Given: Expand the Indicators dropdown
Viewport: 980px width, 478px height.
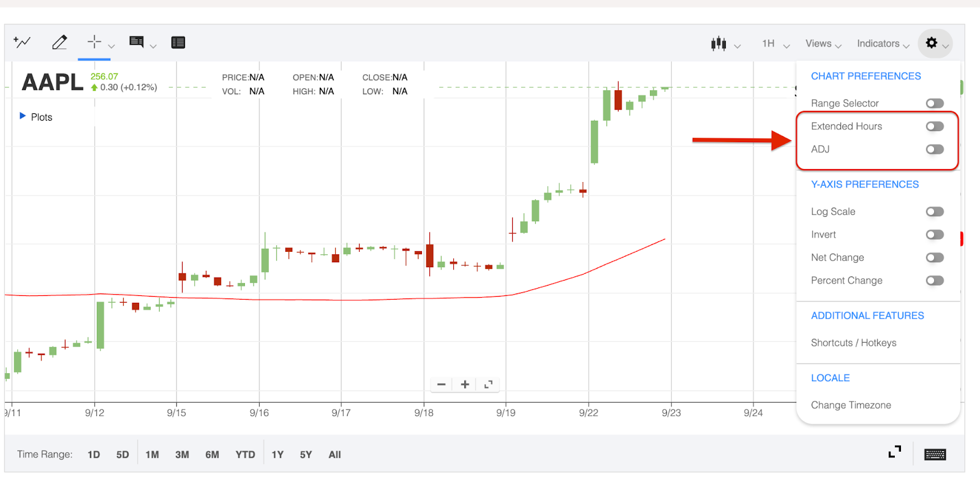Looking at the screenshot, I should [x=883, y=44].
